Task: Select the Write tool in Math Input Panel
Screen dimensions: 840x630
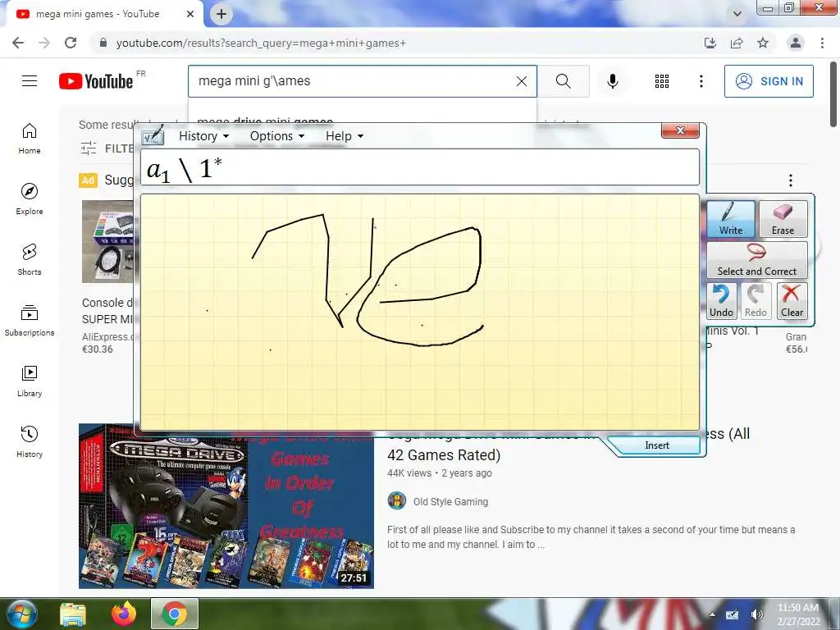Action: click(731, 219)
